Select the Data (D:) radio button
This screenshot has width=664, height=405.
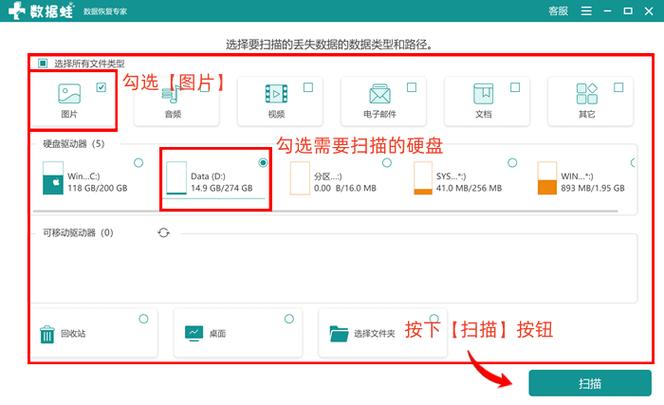263,163
